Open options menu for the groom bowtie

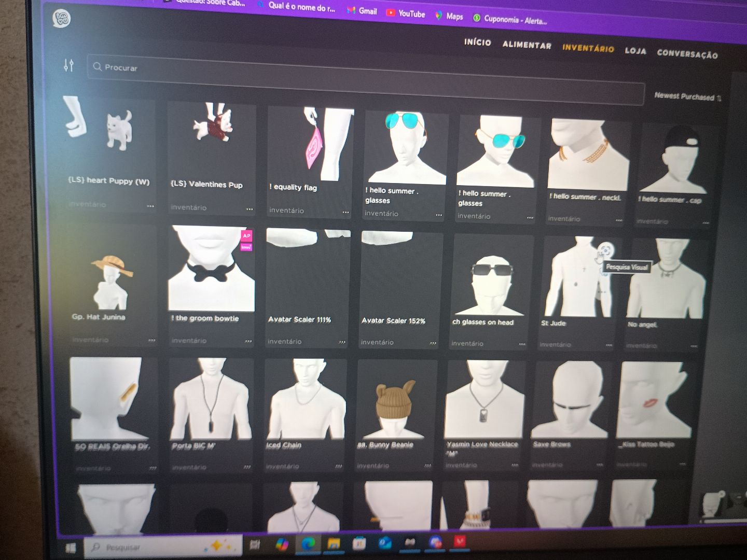tap(248, 341)
